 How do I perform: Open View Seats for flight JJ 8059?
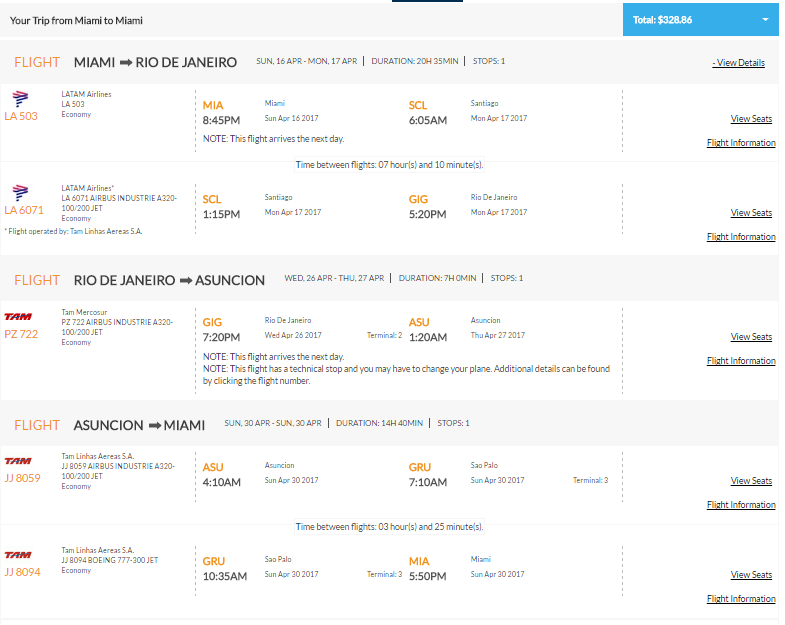(x=751, y=481)
